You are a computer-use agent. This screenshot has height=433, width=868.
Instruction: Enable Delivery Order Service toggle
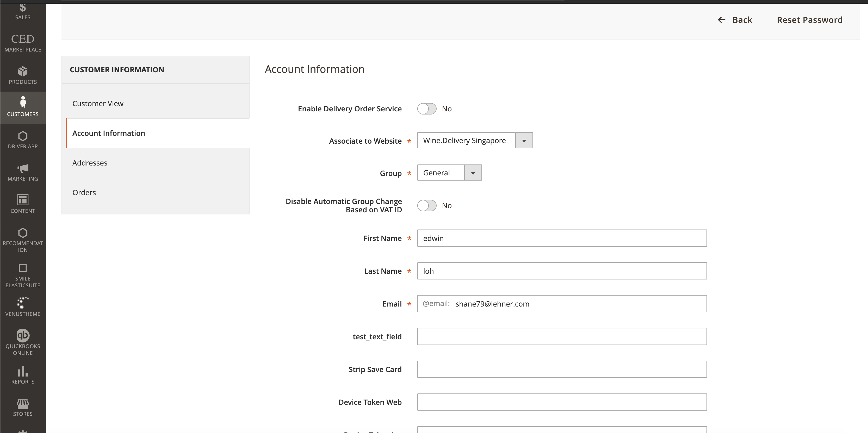pyautogui.click(x=426, y=109)
